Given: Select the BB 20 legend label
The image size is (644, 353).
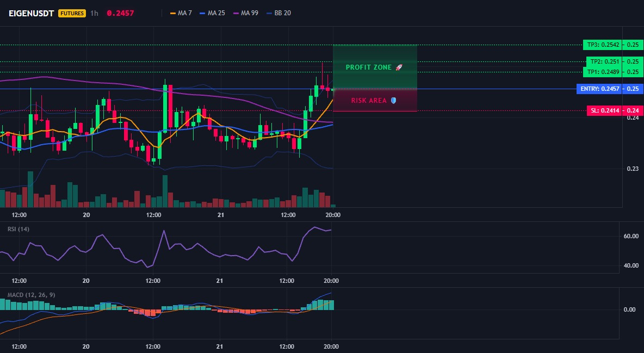Looking at the screenshot, I should [x=283, y=13].
